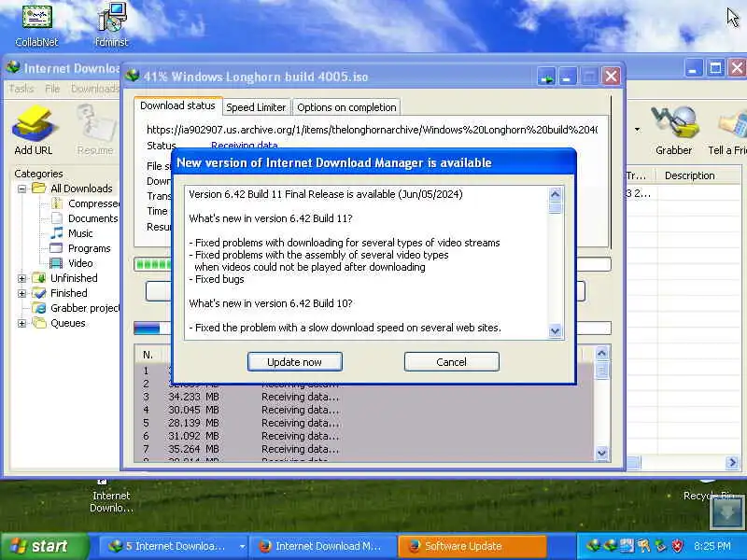747x560 pixels.
Task: Open the File menu
Action: tap(52, 89)
